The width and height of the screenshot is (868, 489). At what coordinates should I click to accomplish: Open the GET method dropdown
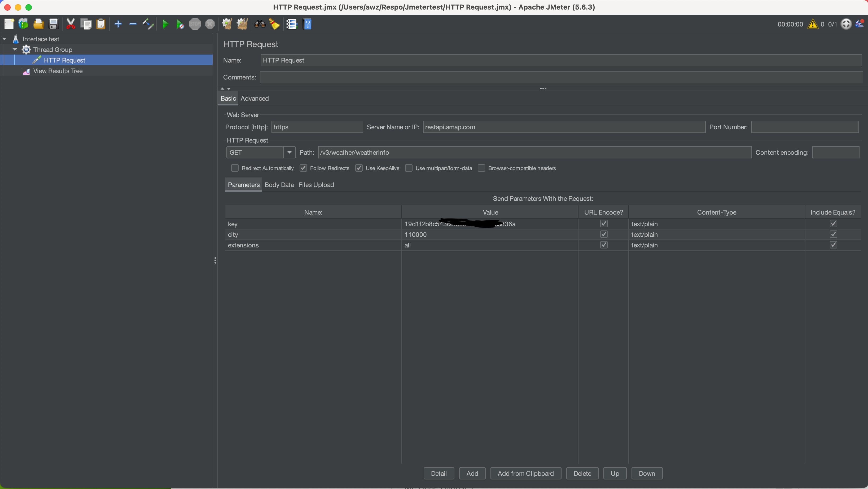[x=289, y=152]
